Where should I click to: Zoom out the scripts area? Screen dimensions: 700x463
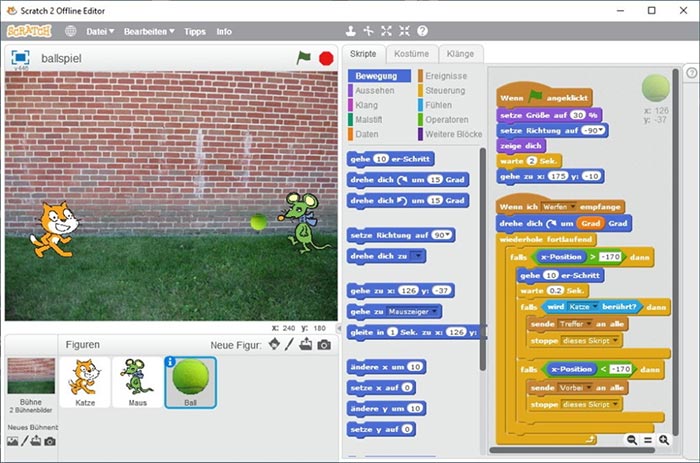(632, 440)
